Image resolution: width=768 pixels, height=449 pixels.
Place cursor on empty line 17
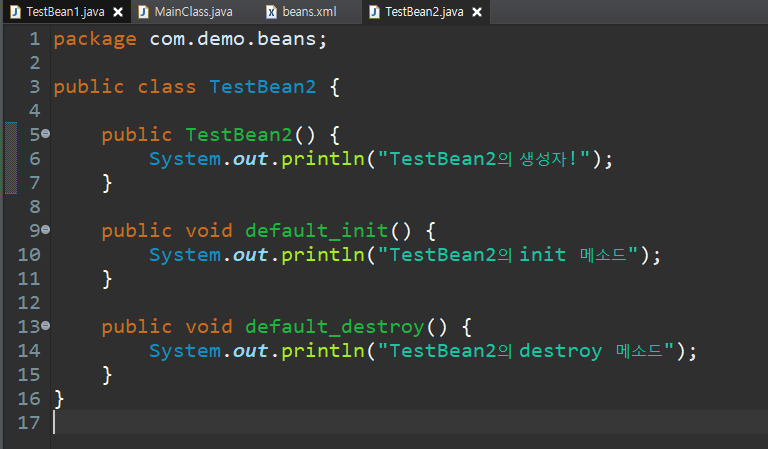click(x=409, y=423)
